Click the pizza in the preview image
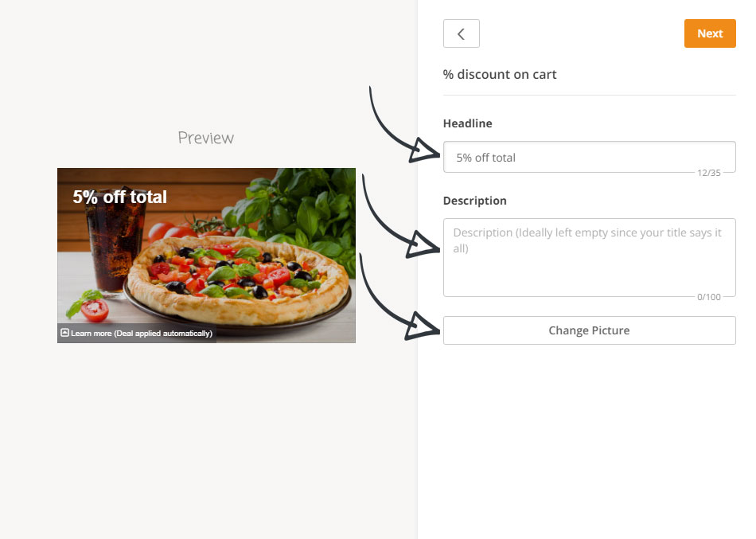The image size is (756, 539). click(239, 280)
